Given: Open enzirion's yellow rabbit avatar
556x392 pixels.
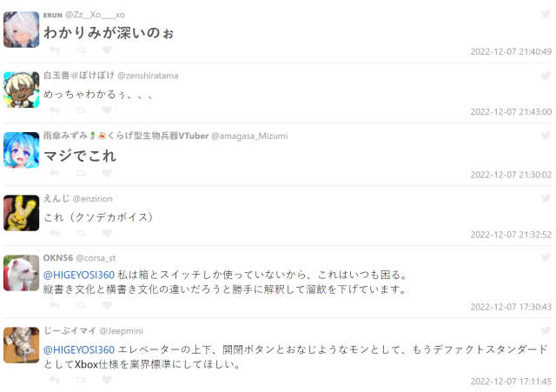Looking at the screenshot, I should click(x=22, y=213).
